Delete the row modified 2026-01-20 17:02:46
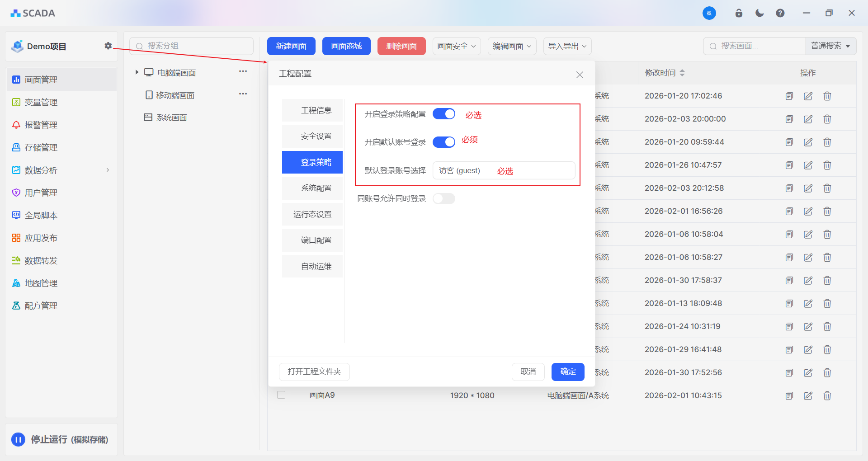This screenshot has width=868, height=461. click(827, 96)
